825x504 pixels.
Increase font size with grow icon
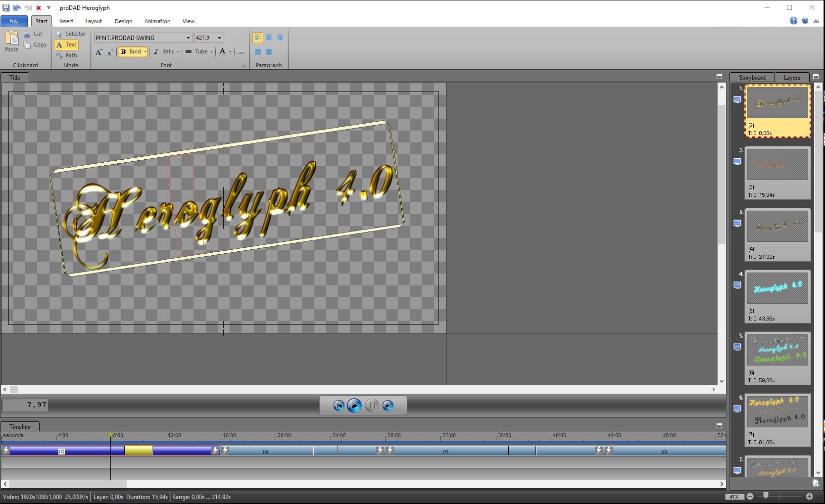(99, 51)
